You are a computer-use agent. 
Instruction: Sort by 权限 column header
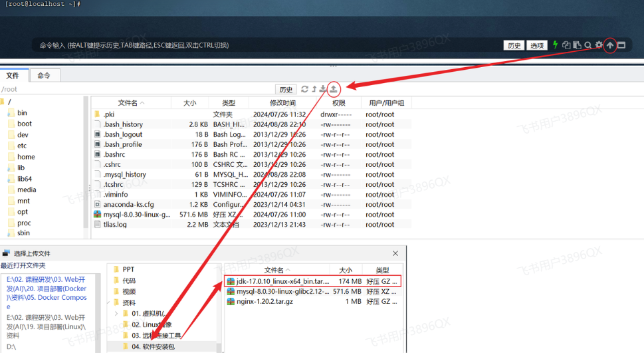339,103
